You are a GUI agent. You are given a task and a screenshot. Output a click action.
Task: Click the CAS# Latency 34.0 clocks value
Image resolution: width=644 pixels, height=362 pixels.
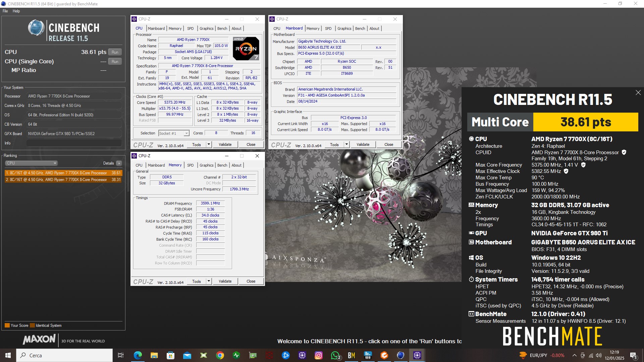(x=210, y=215)
